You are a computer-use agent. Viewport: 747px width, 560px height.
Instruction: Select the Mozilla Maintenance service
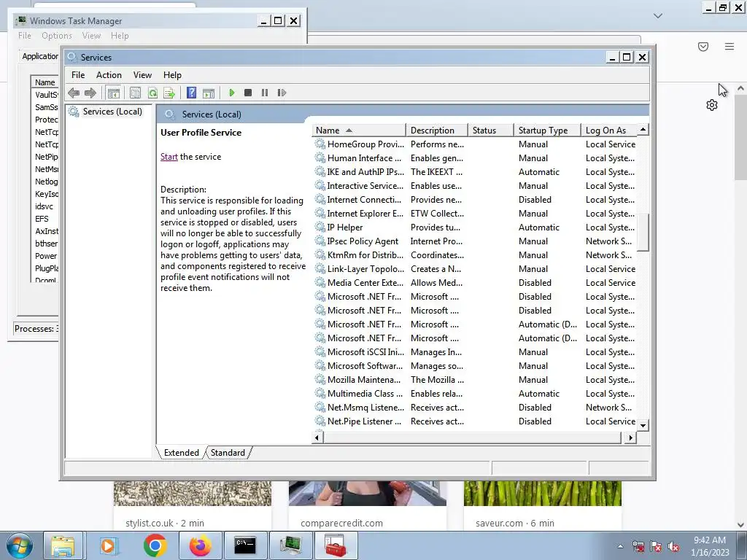pyautogui.click(x=474, y=379)
